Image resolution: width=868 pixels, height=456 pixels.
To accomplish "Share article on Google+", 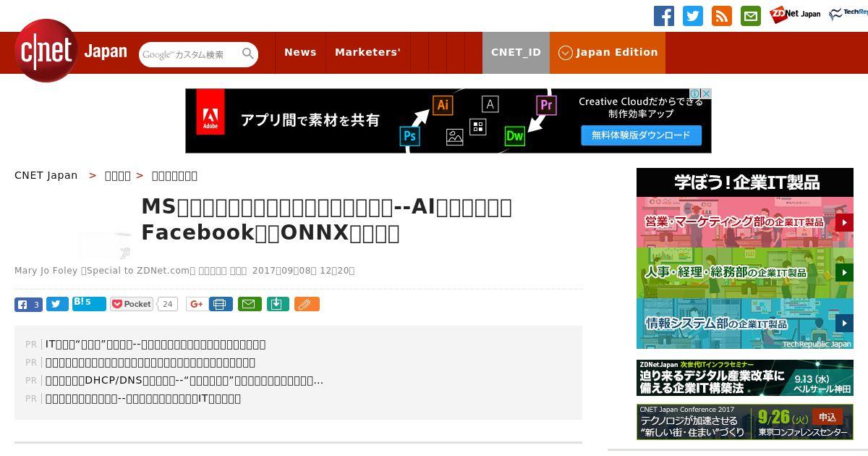I will click(196, 304).
